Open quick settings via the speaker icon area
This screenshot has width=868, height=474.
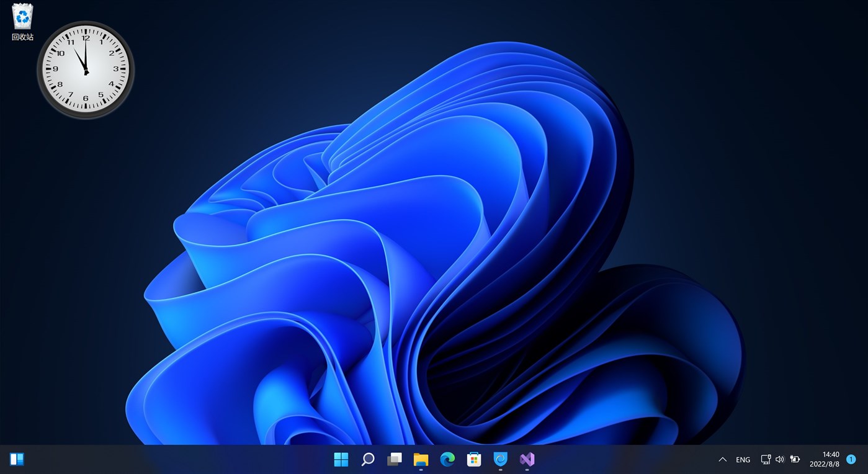pyautogui.click(x=780, y=459)
